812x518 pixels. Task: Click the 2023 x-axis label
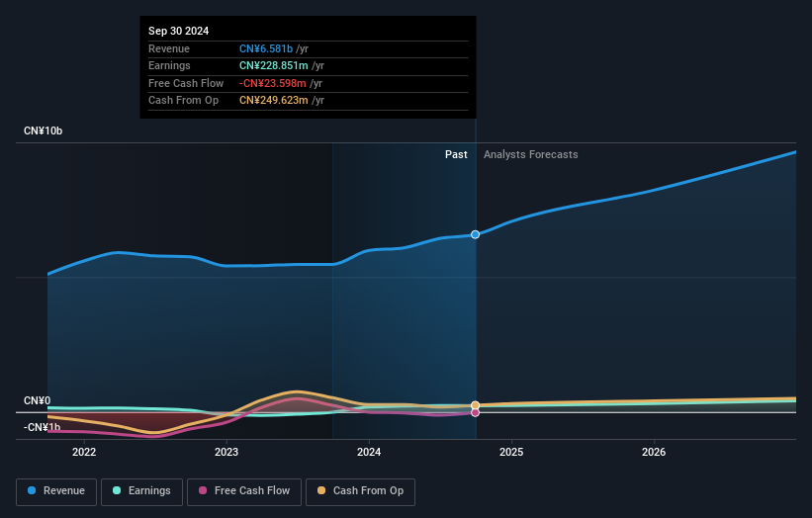tap(226, 452)
